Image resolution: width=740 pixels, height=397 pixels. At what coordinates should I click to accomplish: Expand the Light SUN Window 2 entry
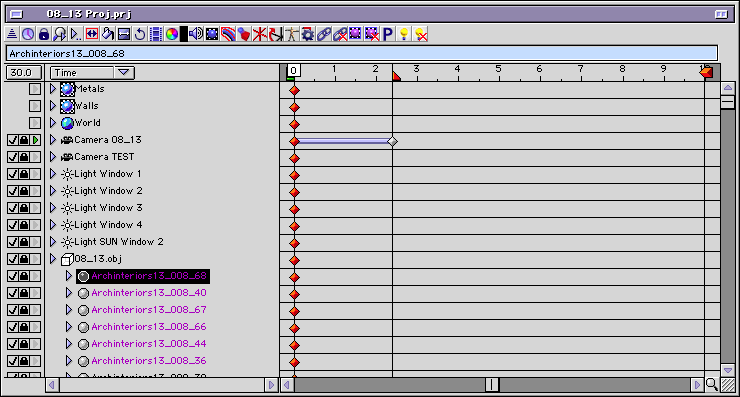point(53,242)
